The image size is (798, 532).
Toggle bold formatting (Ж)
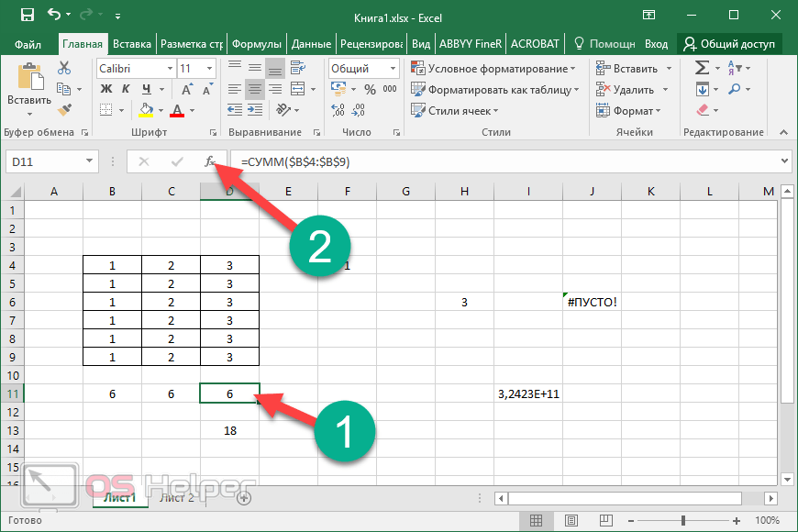(105, 89)
